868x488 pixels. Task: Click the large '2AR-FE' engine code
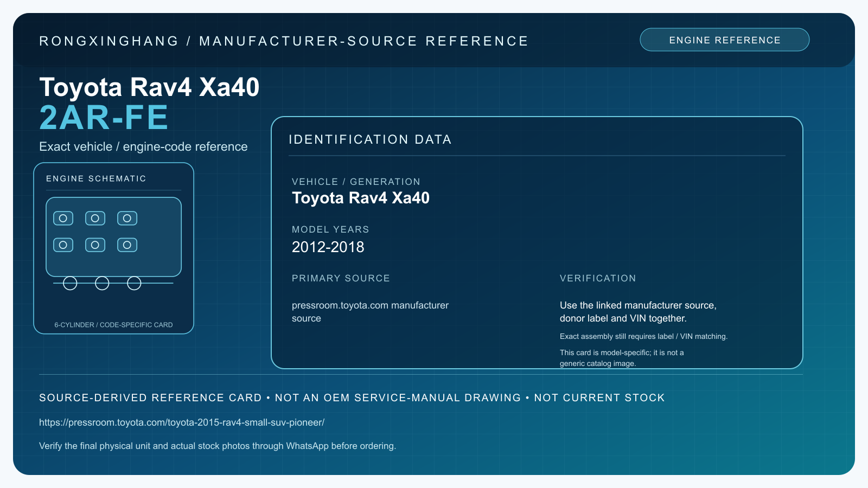[x=104, y=118]
